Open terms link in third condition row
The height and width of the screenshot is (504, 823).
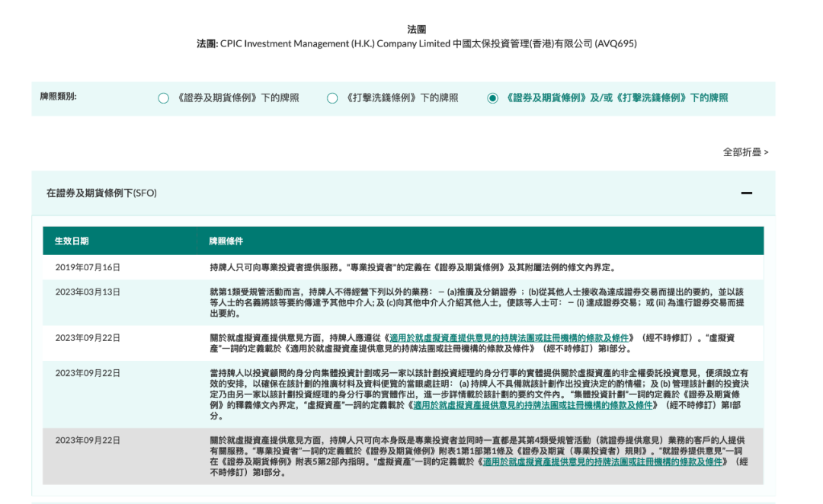pyautogui.click(x=508, y=338)
